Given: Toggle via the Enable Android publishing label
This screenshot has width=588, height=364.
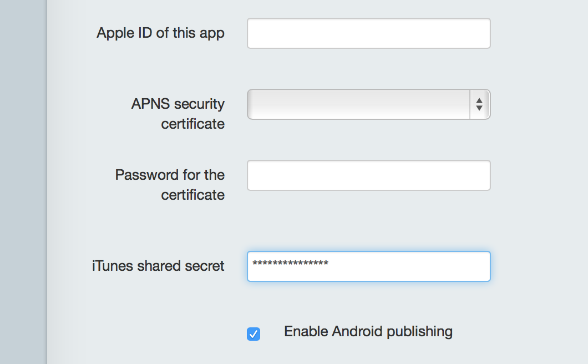Looking at the screenshot, I should pyautogui.click(x=368, y=332).
